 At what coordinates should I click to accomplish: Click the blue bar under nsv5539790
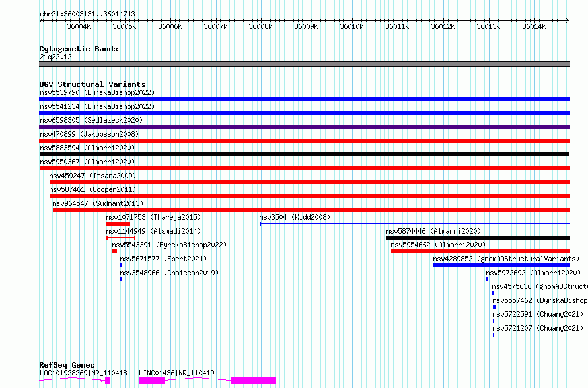click(x=304, y=99)
